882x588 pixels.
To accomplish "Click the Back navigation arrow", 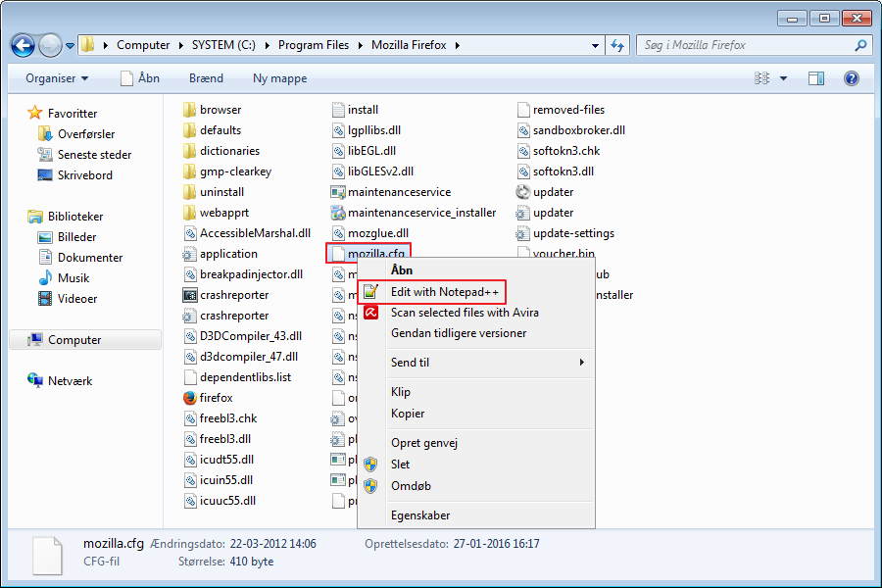I will tap(24, 46).
